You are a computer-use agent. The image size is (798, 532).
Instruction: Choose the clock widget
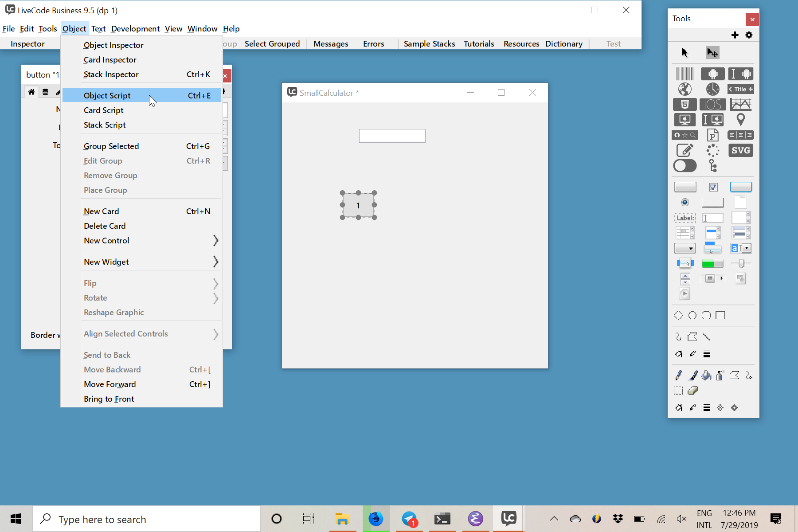click(712, 89)
